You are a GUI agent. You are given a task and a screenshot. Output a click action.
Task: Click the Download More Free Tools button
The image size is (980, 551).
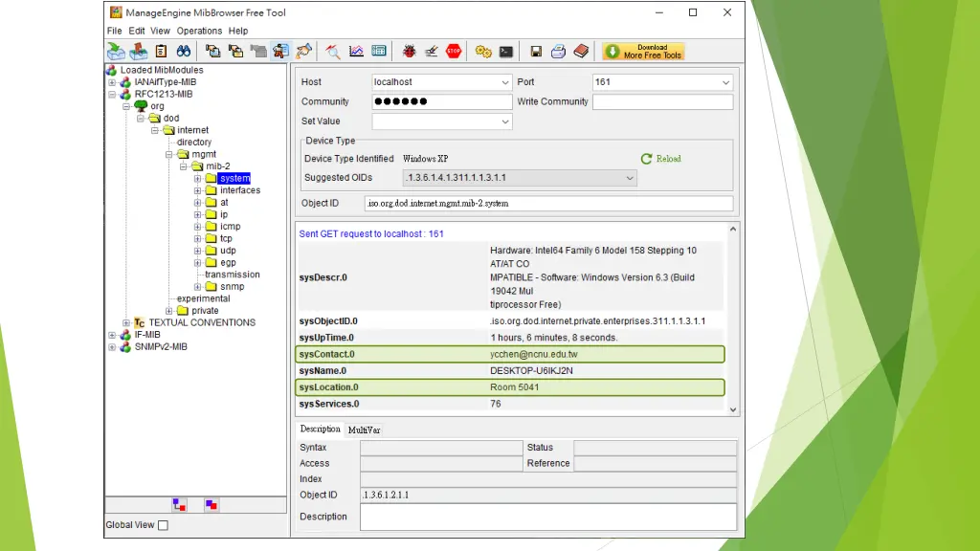point(643,52)
